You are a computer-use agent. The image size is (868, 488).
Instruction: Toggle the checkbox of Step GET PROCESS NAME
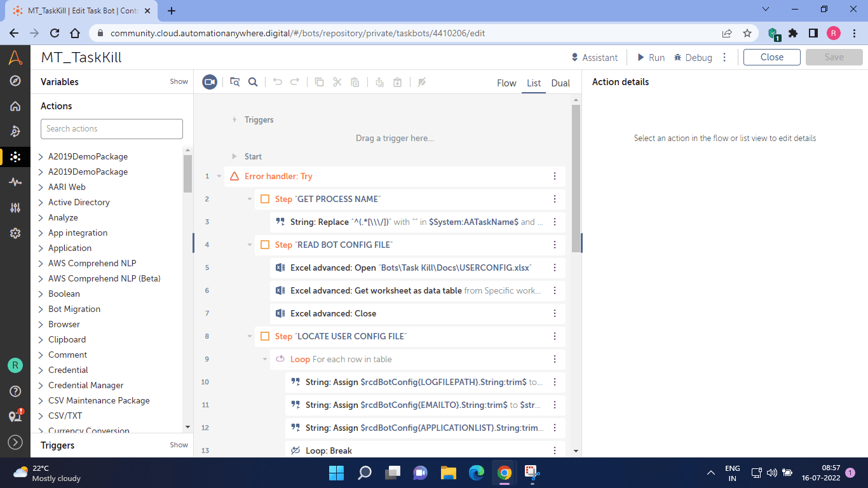pos(265,199)
